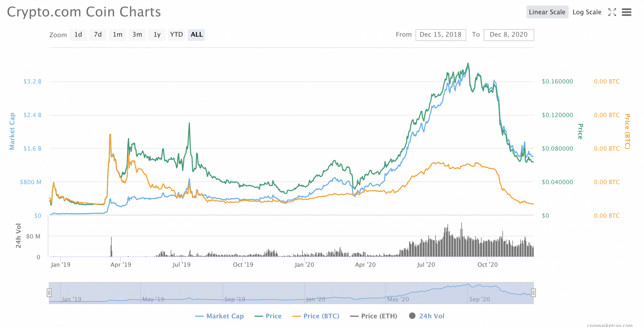The width and height of the screenshot is (644, 327).
Task: Click the From date field
Action: tap(440, 35)
